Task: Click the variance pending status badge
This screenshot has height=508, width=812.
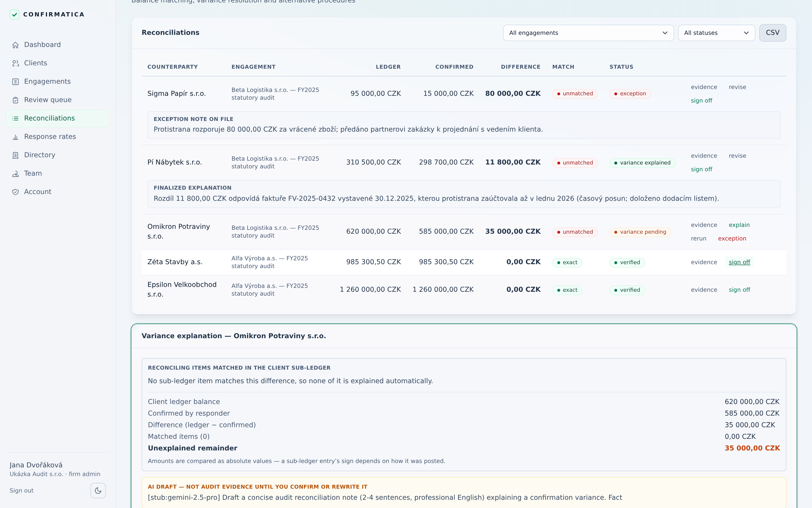Action: click(640, 232)
